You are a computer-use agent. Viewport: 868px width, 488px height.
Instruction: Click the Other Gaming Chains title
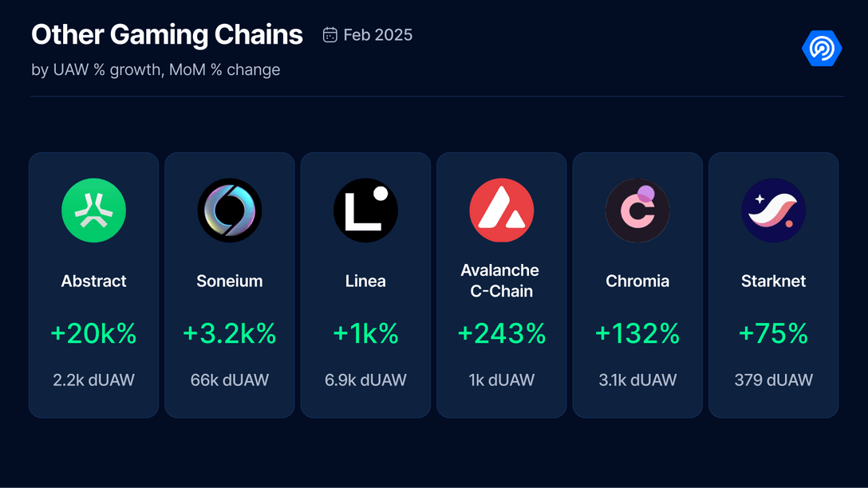click(x=167, y=35)
